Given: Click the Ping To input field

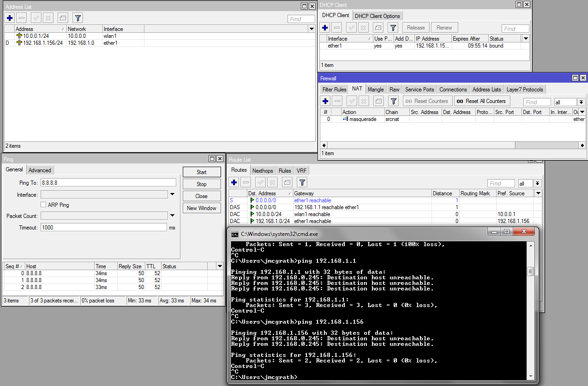Looking at the screenshot, I should click(x=108, y=182).
